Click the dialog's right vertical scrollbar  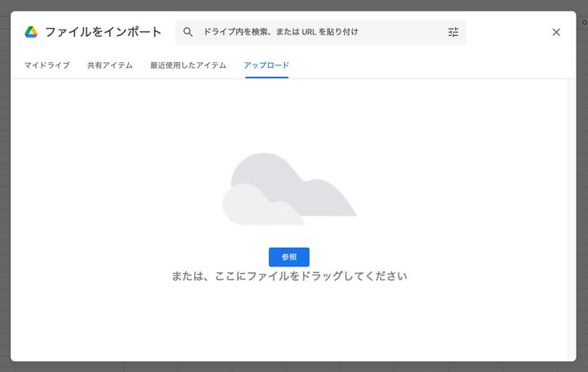pos(572,213)
